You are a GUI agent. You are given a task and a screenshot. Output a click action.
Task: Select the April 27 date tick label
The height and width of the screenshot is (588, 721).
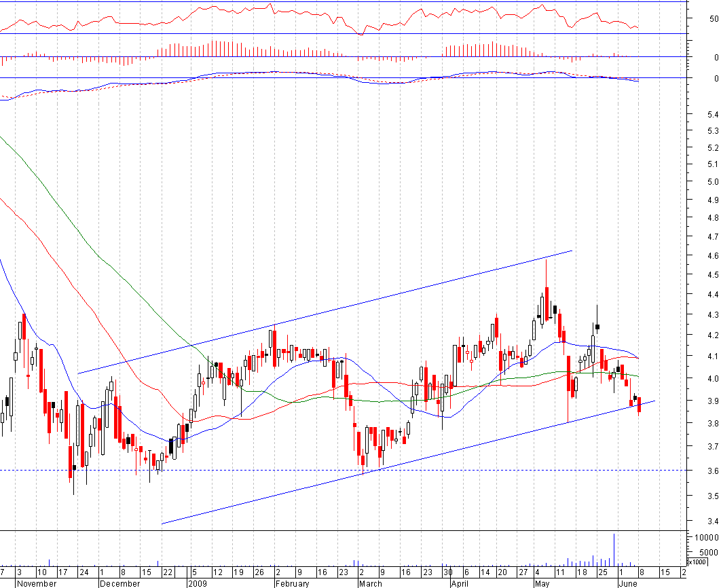[x=523, y=572]
